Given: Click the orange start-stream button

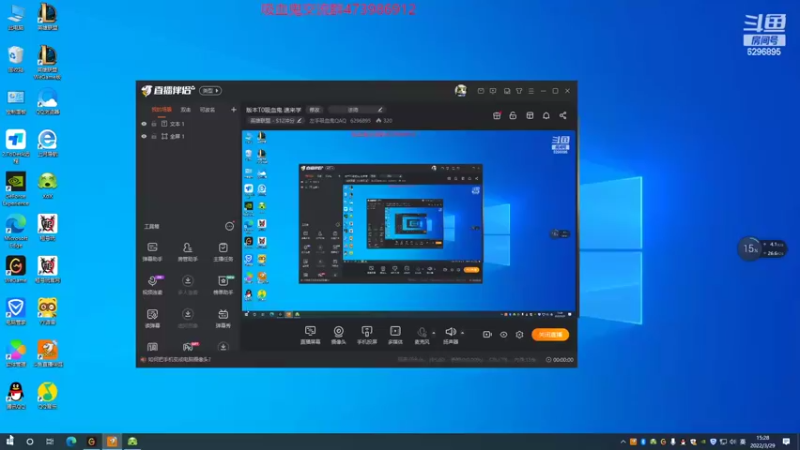Looking at the screenshot, I should pyautogui.click(x=550, y=335).
